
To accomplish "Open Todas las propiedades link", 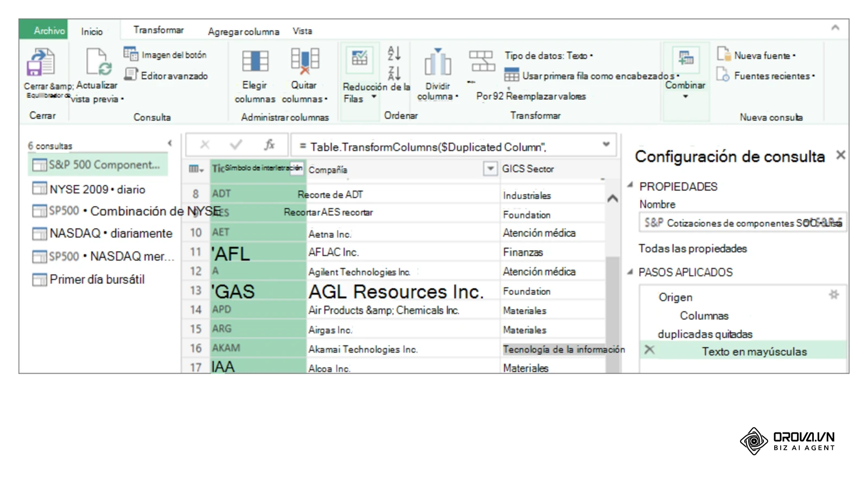I will pos(693,248).
